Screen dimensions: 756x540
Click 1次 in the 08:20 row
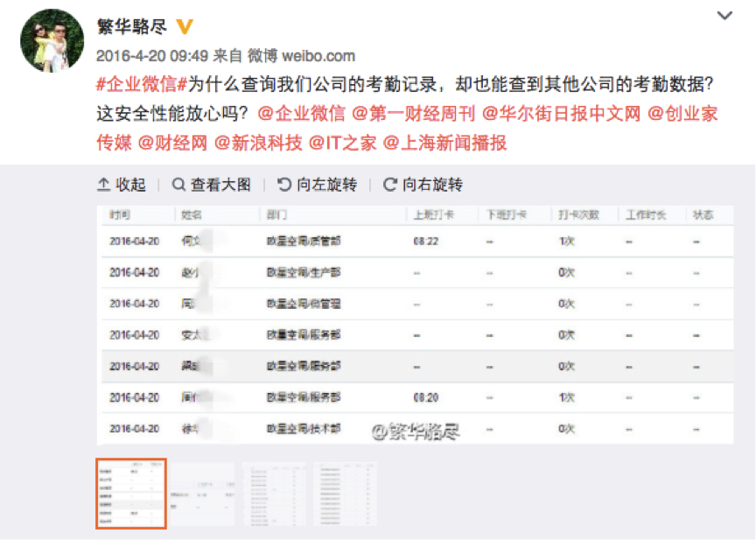566,397
